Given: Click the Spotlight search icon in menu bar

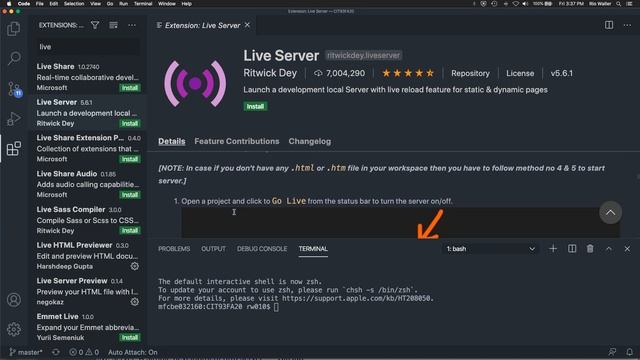Looking at the screenshot, I should click(619, 4).
